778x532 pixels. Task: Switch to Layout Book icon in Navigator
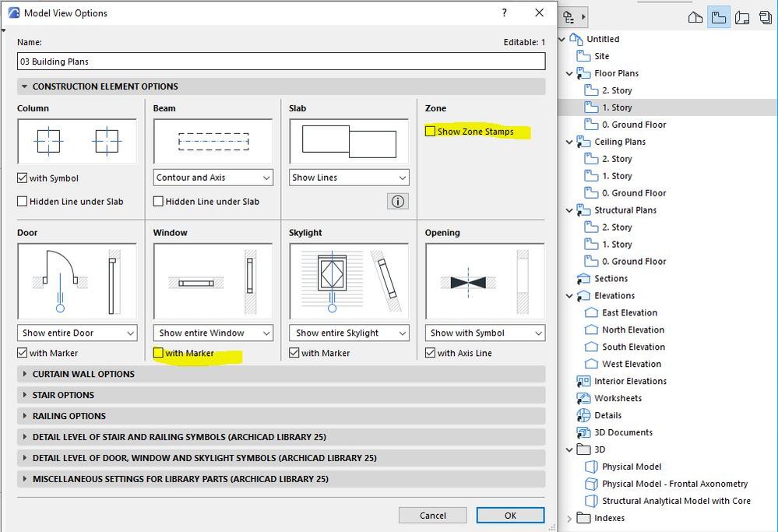[741, 18]
